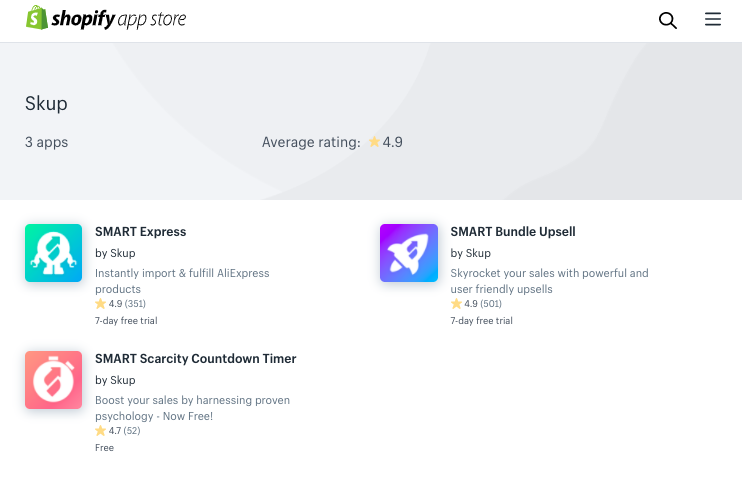Open SMART Scarcity Countdown Timer title link
The width and height of the screenshot is (742, 500).
(x=195, y=359)
